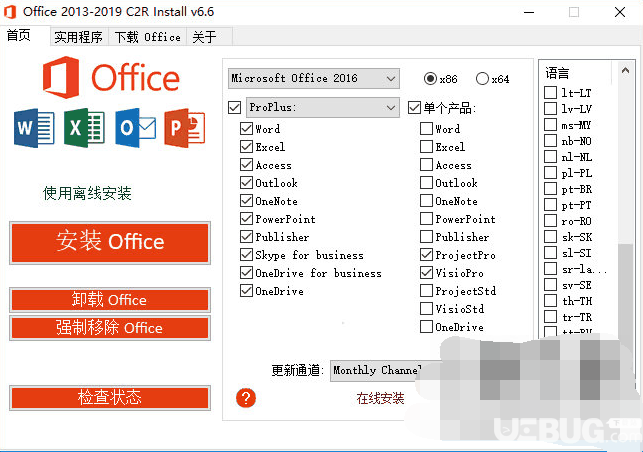Check the pt-PT language
This screenshot has height=452, width=643.
point(550,205)
